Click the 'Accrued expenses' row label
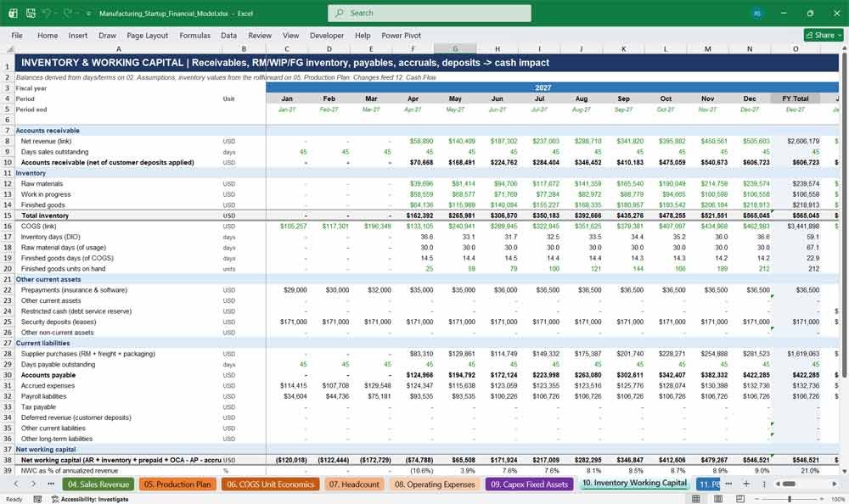 (x=48, y=385)
